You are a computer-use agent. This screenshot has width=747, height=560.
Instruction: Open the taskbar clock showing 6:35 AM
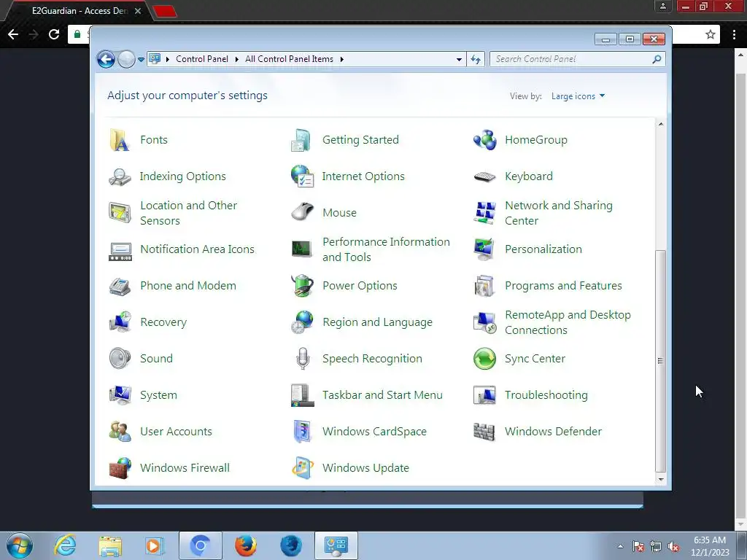point(710,546)
